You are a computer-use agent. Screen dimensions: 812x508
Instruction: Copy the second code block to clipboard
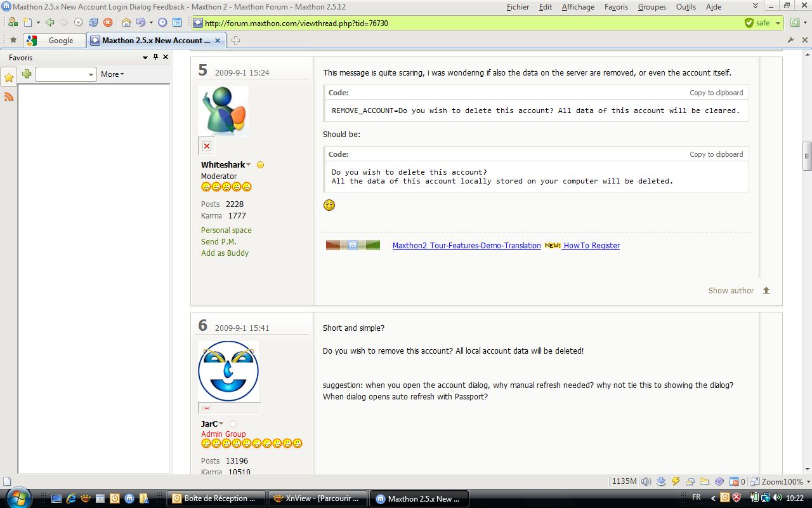point(716,154)
